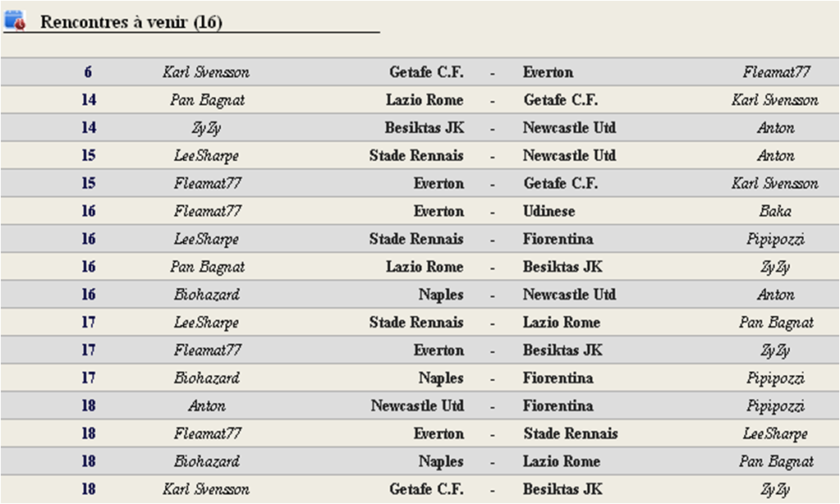Open Biohazard in Naples versus Newcastle row
840x504 pixels.
(207, 295)
